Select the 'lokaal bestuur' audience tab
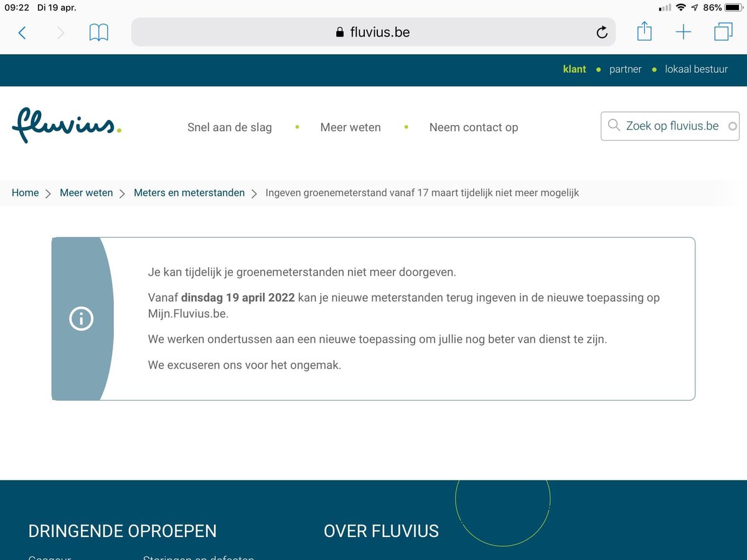This screenshot has height=560, width=747. [696, 69]
